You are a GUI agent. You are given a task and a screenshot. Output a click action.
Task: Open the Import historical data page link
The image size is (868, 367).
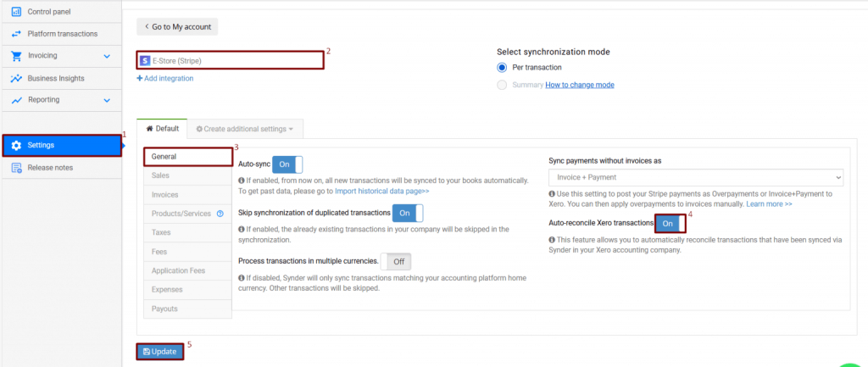[x=382, y=191]
